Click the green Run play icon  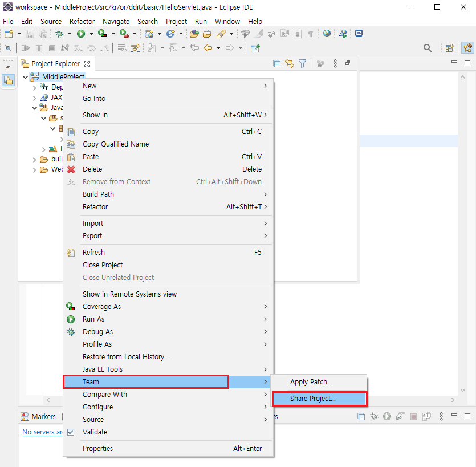[x=81, y=34]
